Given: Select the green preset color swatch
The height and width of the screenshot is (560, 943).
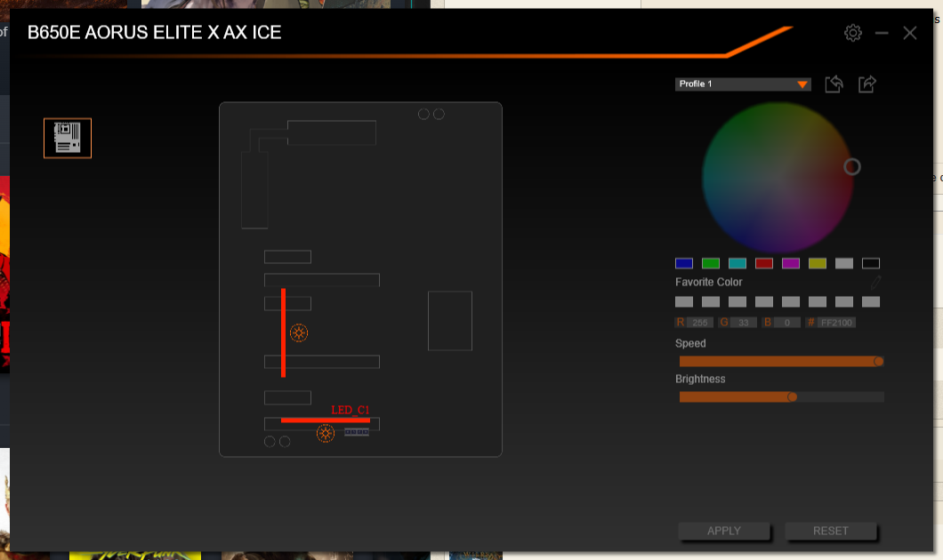Looking at the screenshot, I should (x=710, y=263).
